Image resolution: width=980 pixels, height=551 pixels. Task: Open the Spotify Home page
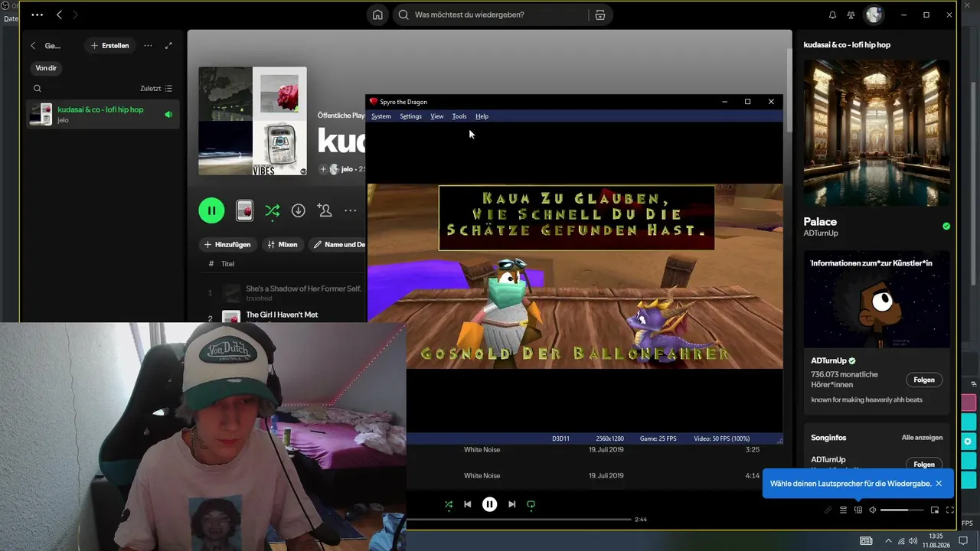point(377,15)
